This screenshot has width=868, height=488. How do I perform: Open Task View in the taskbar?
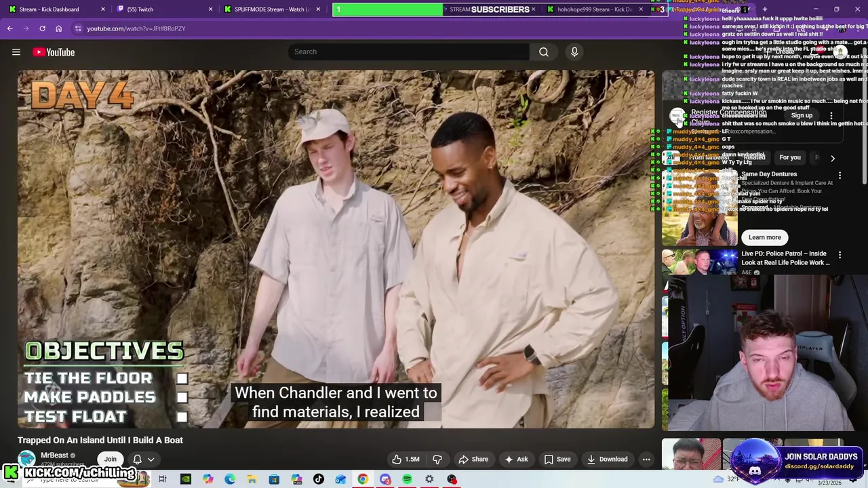point(163,479)
